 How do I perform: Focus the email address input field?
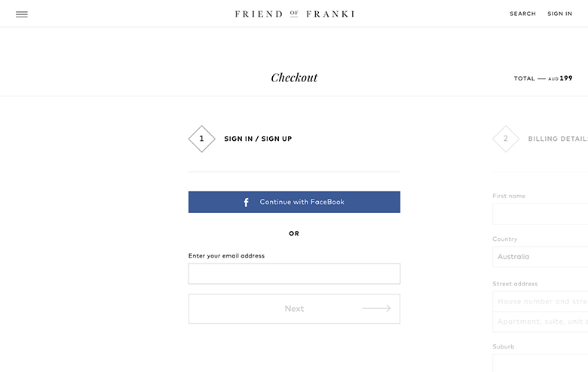[294, 273]
